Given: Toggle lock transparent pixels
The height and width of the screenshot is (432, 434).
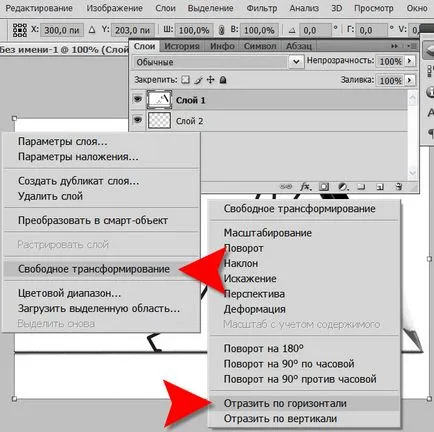Looking at the screenshot, I should coord(185,80).
